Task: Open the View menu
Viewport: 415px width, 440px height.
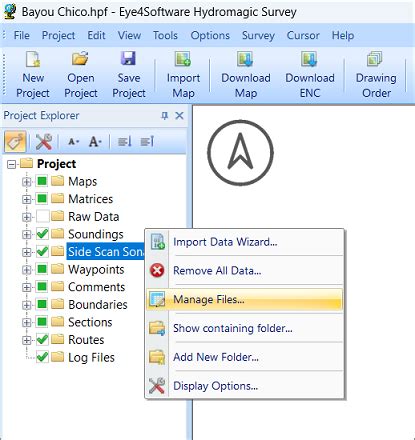Action: point(129,35)
